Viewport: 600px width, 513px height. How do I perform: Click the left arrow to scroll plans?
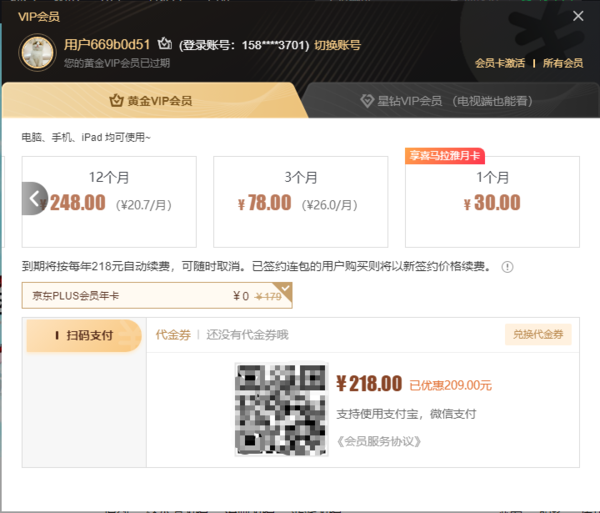coord(35,198)
